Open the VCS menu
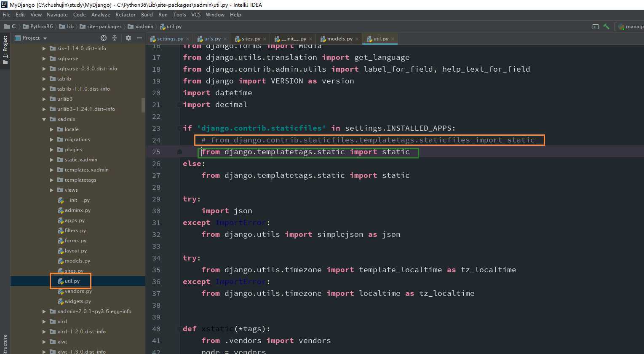This screenshot has height=354, width=644. click(x=196, y=15)
